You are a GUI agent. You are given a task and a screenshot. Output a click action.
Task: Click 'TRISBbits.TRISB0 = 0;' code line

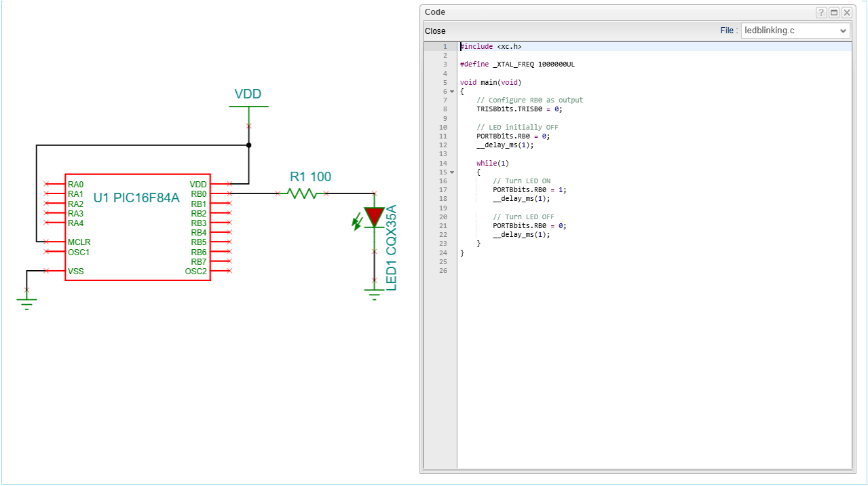click(520, 109)
